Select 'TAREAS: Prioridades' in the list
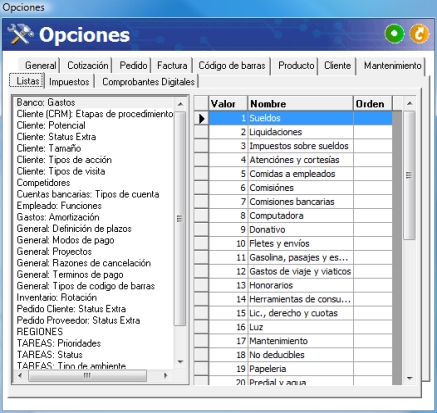This screenshot has height=413, width=437. [59, 343]
